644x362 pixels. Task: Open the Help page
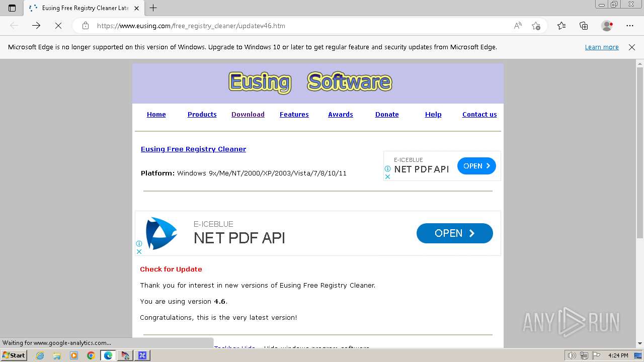point(433,114)
